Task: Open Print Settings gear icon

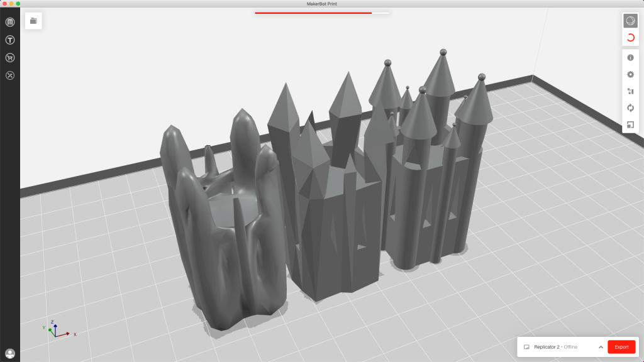Action: pyautogui.click(x=631, y=74)
